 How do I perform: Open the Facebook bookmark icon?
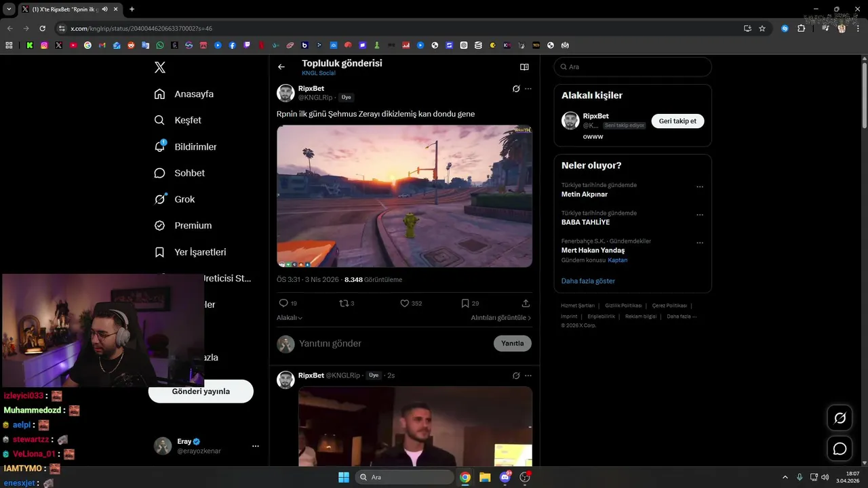click(x=233, y=45)
